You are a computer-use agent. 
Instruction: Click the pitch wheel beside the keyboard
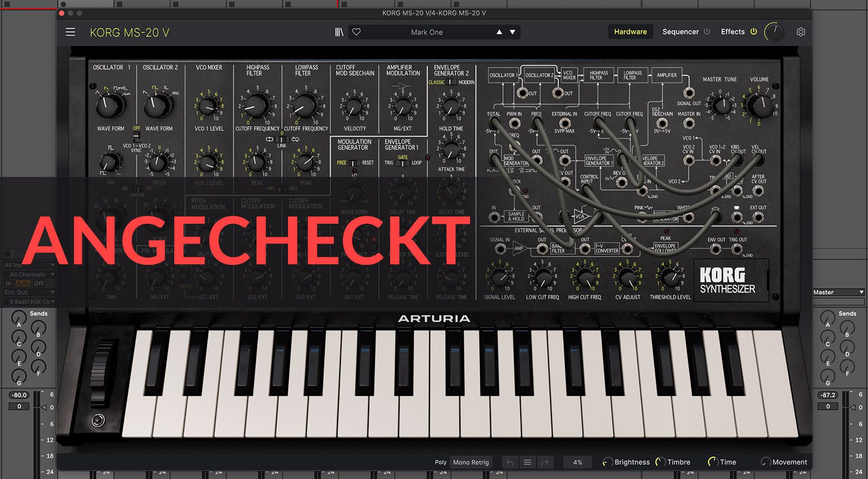point(102,373)
